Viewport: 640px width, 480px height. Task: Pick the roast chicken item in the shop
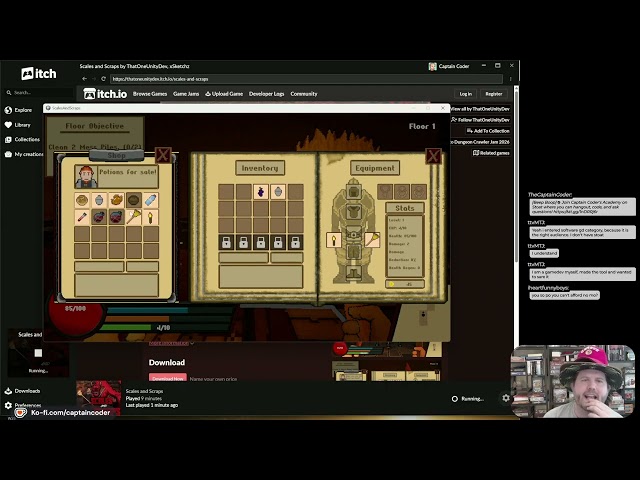(116, 200)
